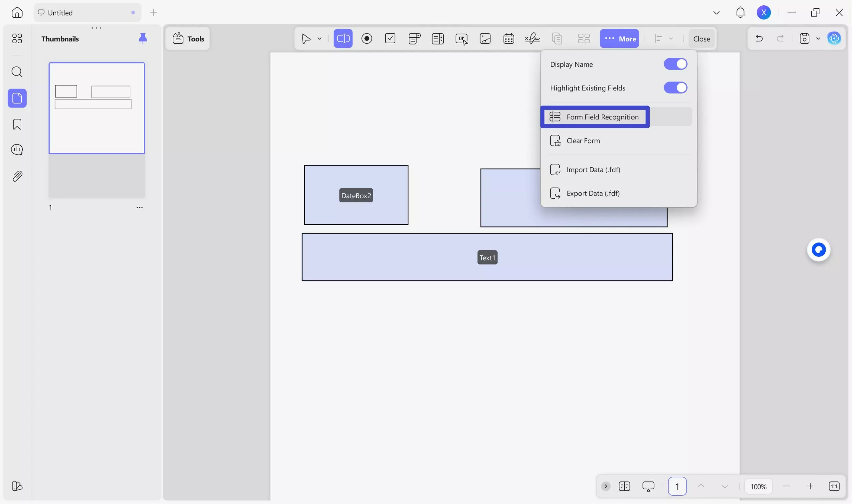Screen dimensions: 852x504
Task: Disable the Highlight Existing Fields toggle
Action: pyautogui.click(x=675, y=87)
